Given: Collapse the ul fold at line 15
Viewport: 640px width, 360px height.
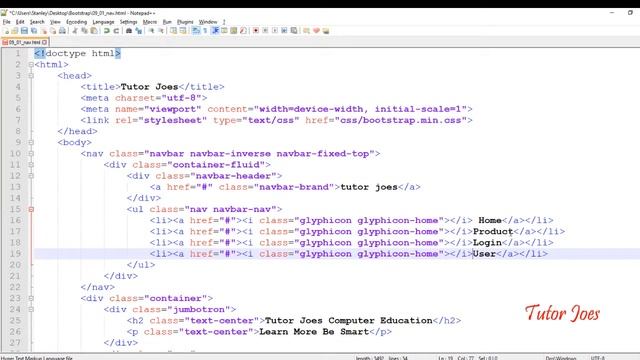Looking at the screenshot, I should coord(31,209).
